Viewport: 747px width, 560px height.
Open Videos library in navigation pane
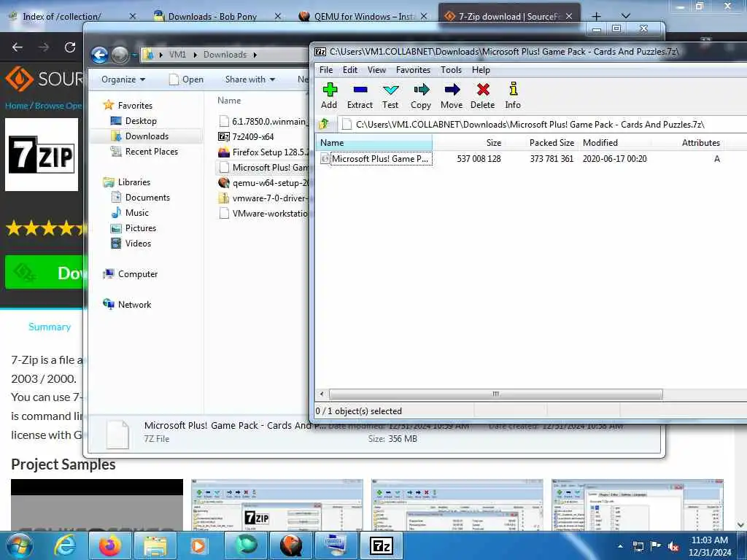tap(138, 244)
